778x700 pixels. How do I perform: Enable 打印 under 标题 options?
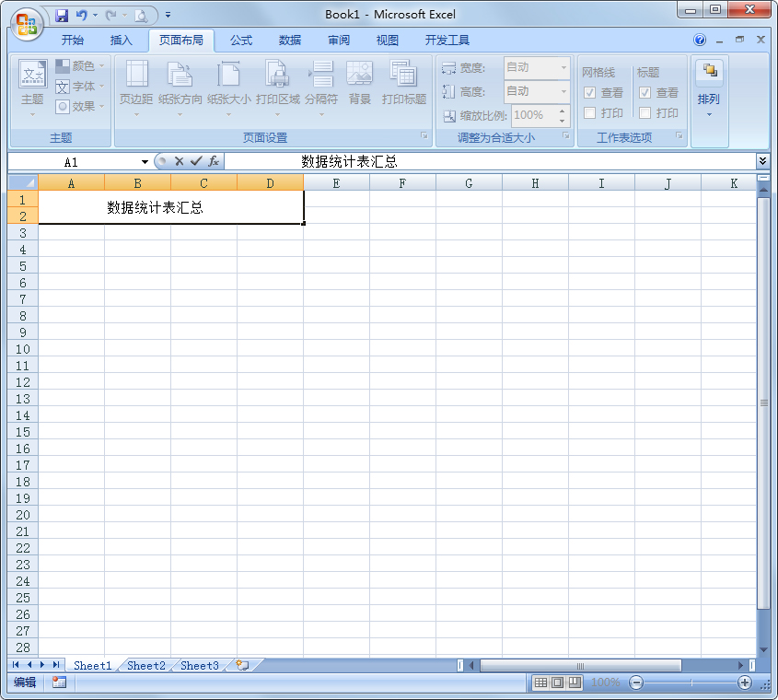point(644,112)
